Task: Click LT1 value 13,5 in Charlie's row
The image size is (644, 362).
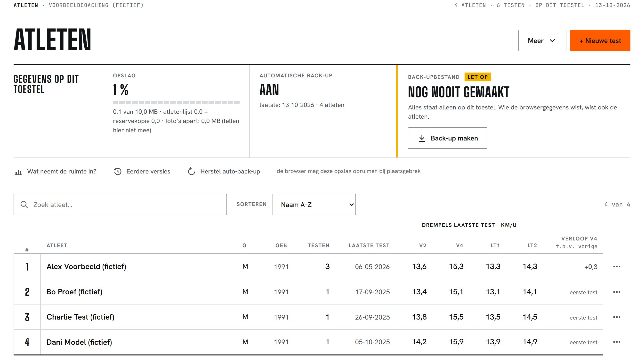Action: point(493,317)
